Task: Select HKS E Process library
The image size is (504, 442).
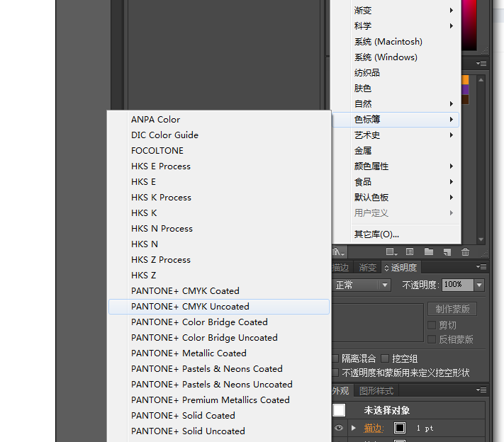Action: click(219, 166)
